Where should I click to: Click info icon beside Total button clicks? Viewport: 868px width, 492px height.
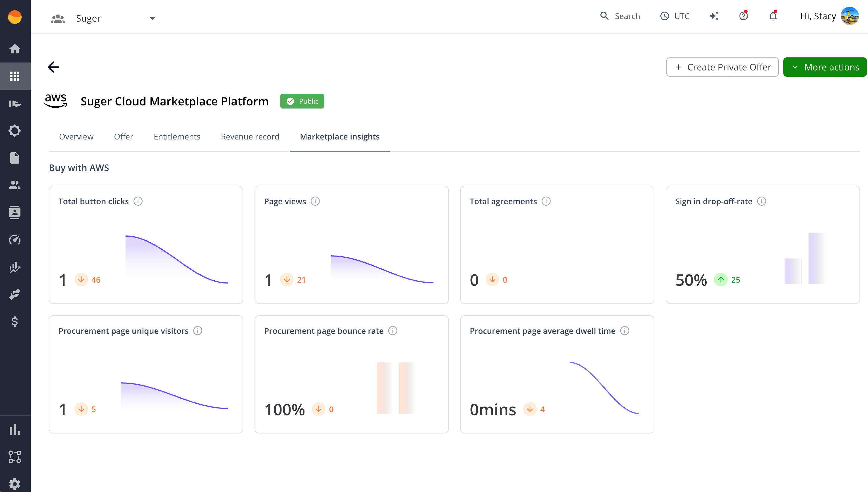138,201
